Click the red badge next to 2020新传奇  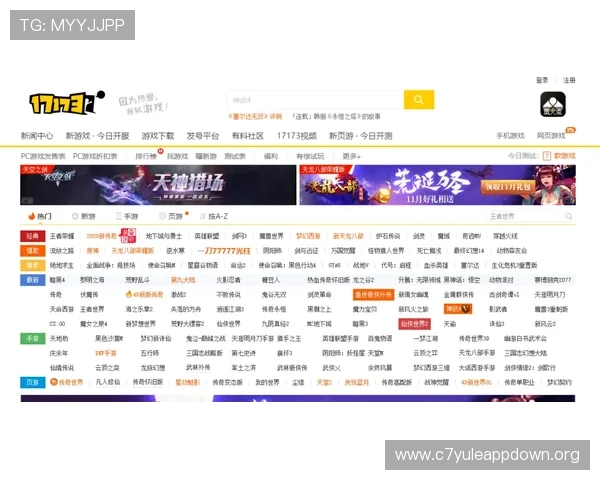[128, 235]
